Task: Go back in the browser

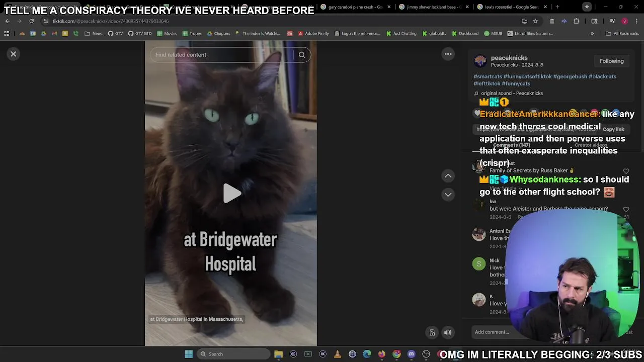Action: pyautogui.click(x=7, y=21)
